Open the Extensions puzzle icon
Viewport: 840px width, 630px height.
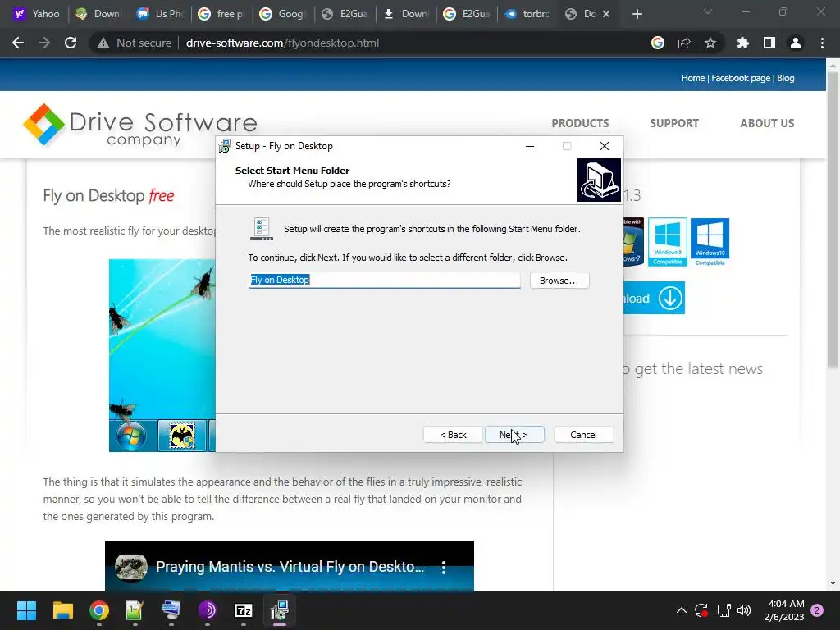pyautogui.click(x=742, y=43)
